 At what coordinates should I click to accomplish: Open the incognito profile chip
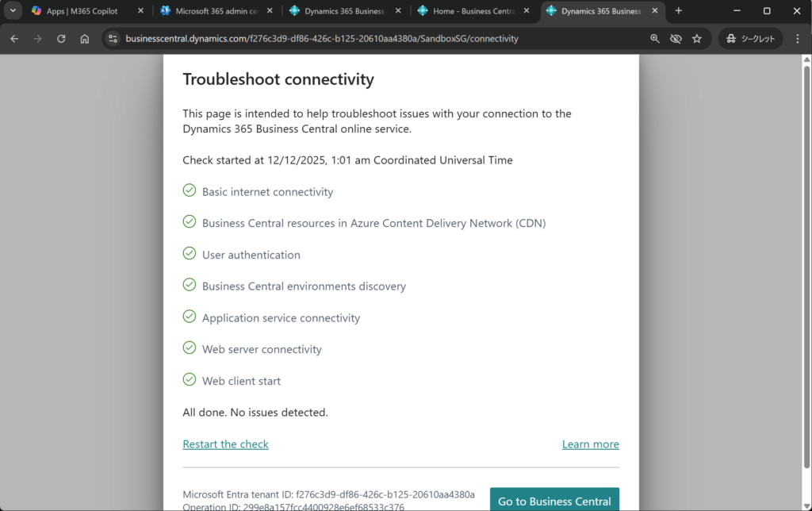tap(751, 38)
